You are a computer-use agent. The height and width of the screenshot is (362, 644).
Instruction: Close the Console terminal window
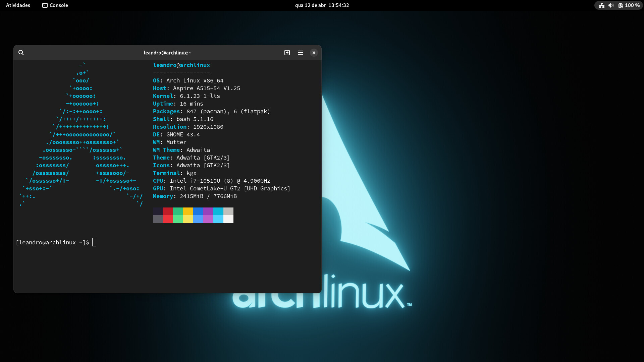point(314,53)
